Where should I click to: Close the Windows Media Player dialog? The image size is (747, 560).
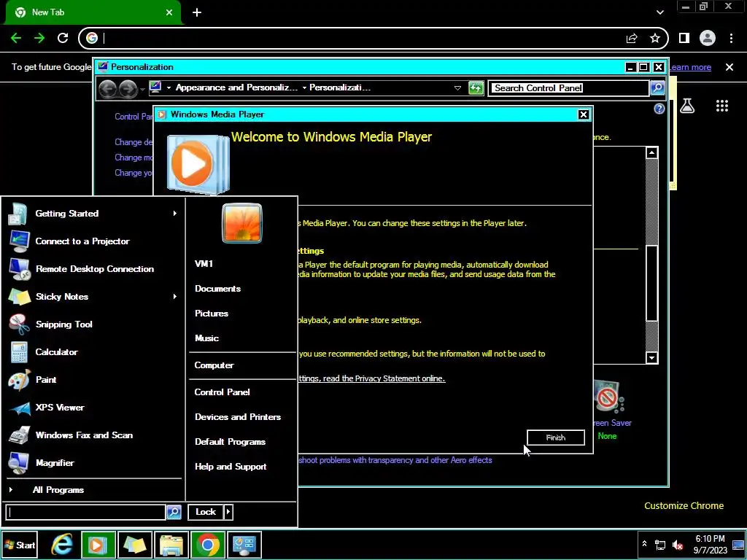tap(583, 114)
